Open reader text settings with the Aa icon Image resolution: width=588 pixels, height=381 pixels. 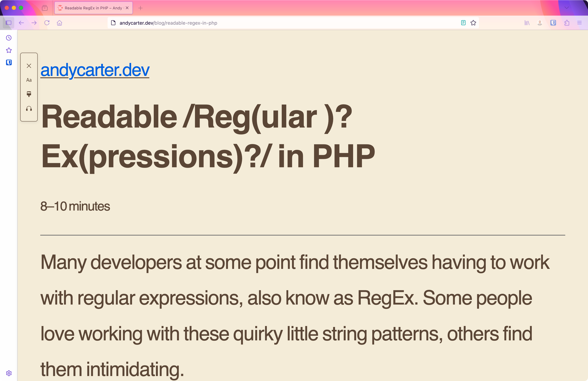pyautogui.click(x=29, y=80)
